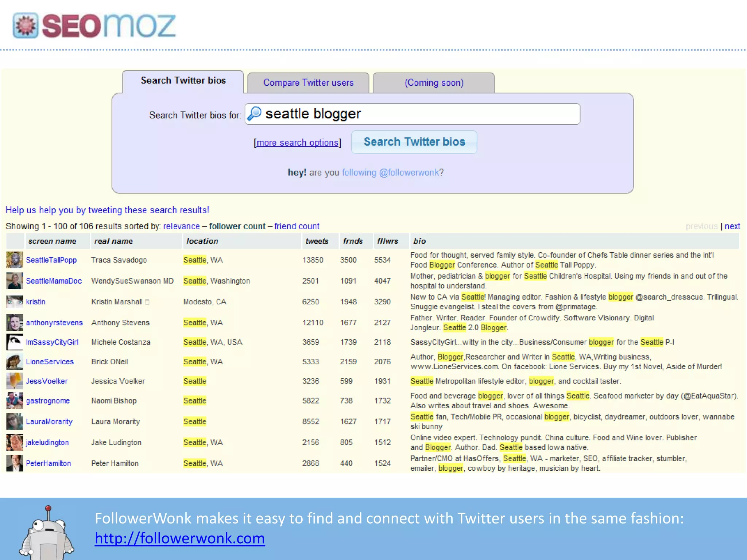Open SeattleMamaDoc avatar thumbnail
This screenshot has width=747, height=560.
coord(15,281)
